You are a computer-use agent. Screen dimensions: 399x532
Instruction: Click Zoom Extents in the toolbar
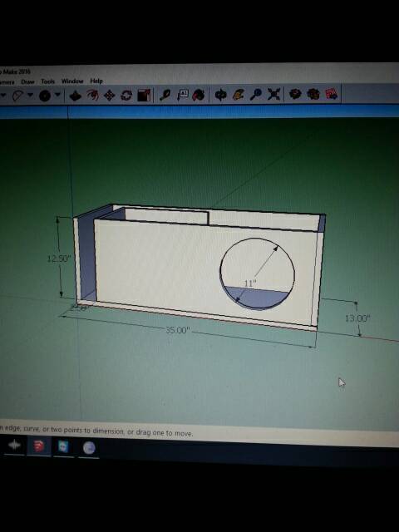pyautogui.click(x=273, y=94)
